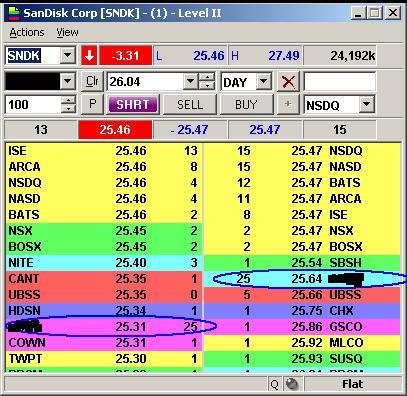Click the red 25.46 inside bid cell

click(115, 130)
